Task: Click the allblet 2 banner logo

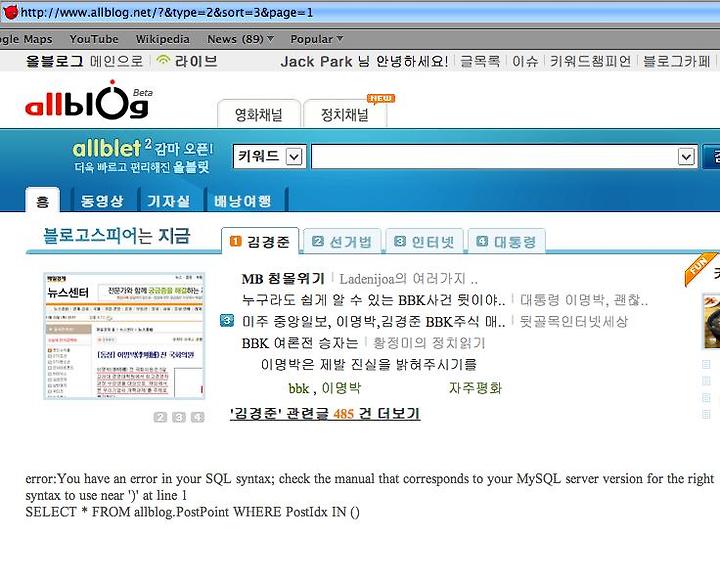Action: (143, 156)
